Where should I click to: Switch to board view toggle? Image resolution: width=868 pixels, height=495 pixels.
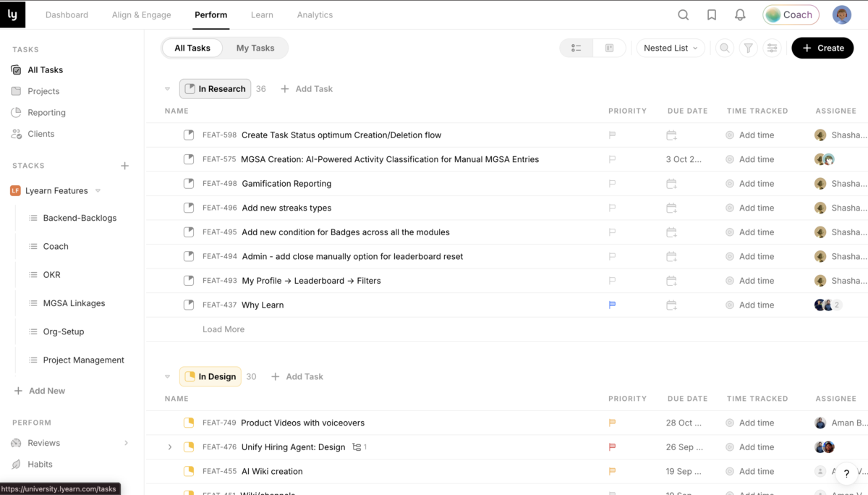pos(609,48)
